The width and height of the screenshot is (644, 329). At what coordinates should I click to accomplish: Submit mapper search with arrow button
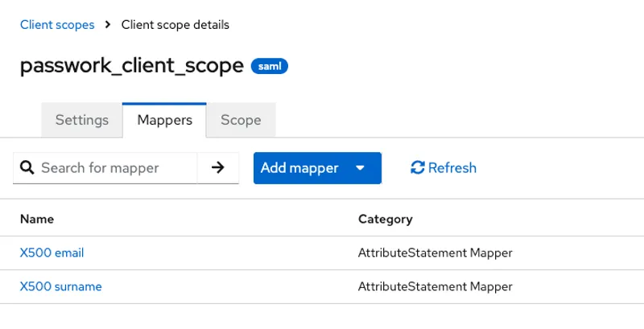[217, 168]
